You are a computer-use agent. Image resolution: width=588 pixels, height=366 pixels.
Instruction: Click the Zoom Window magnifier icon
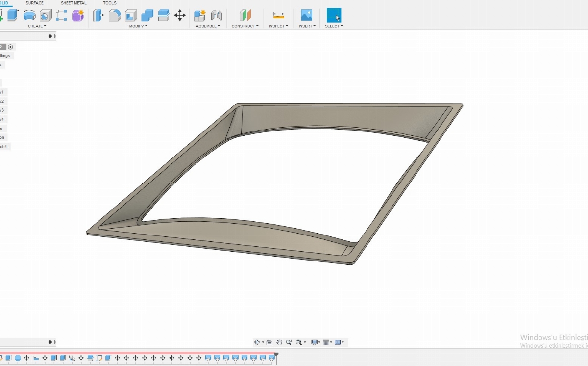click(298, 342)
